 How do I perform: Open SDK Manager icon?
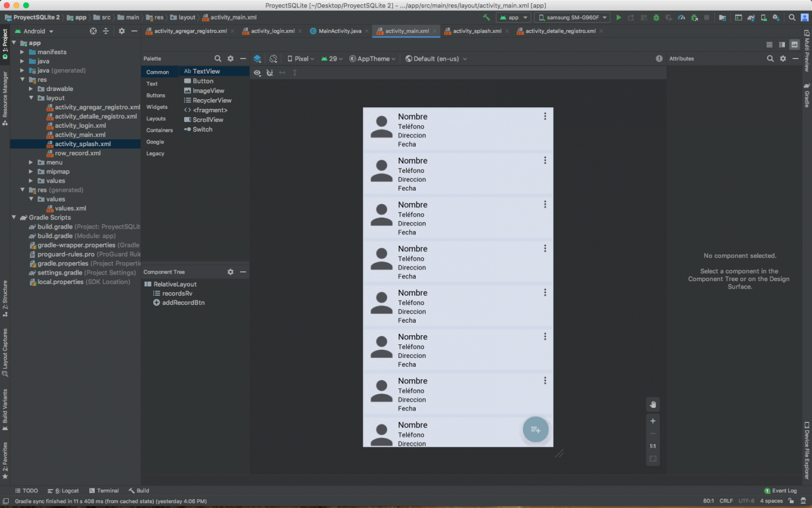coord(776,17)
